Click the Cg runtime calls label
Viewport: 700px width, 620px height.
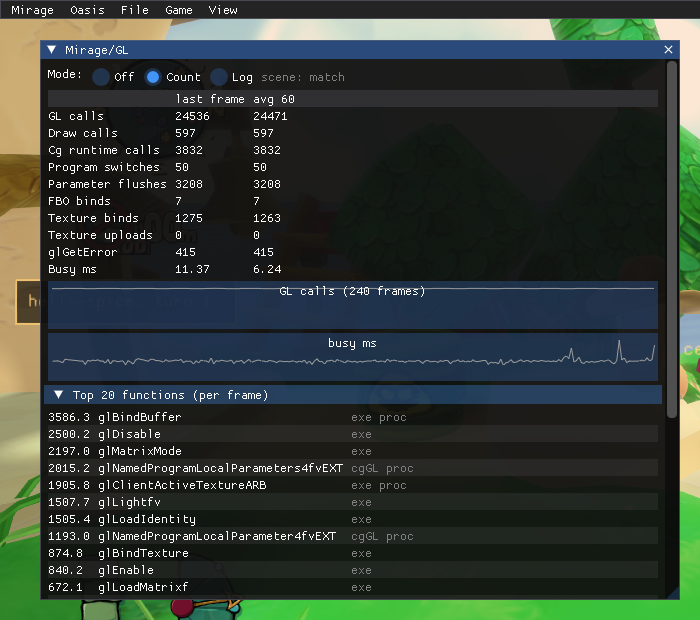pos(104,150)
